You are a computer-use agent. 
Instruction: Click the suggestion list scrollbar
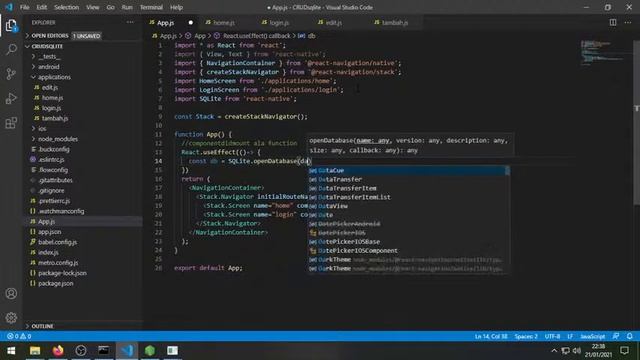507,171
